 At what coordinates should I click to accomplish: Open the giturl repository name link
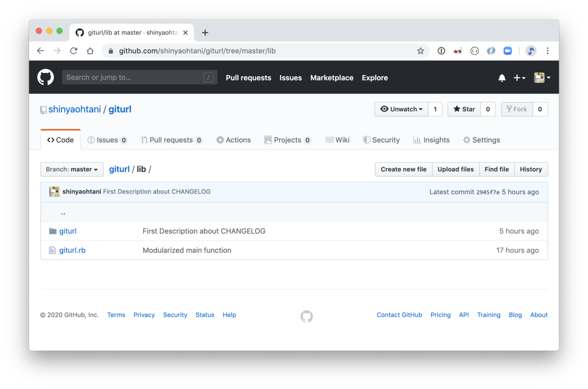tap(120, 109)
